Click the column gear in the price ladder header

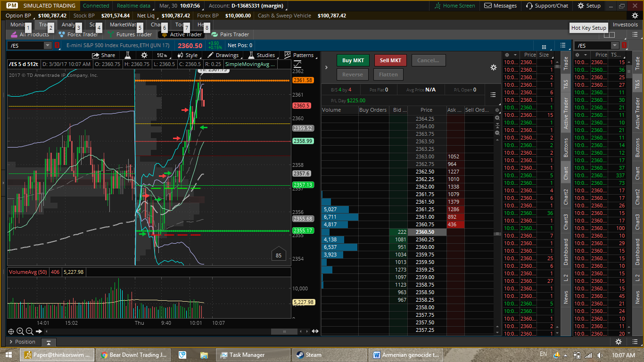pos(497,110)
